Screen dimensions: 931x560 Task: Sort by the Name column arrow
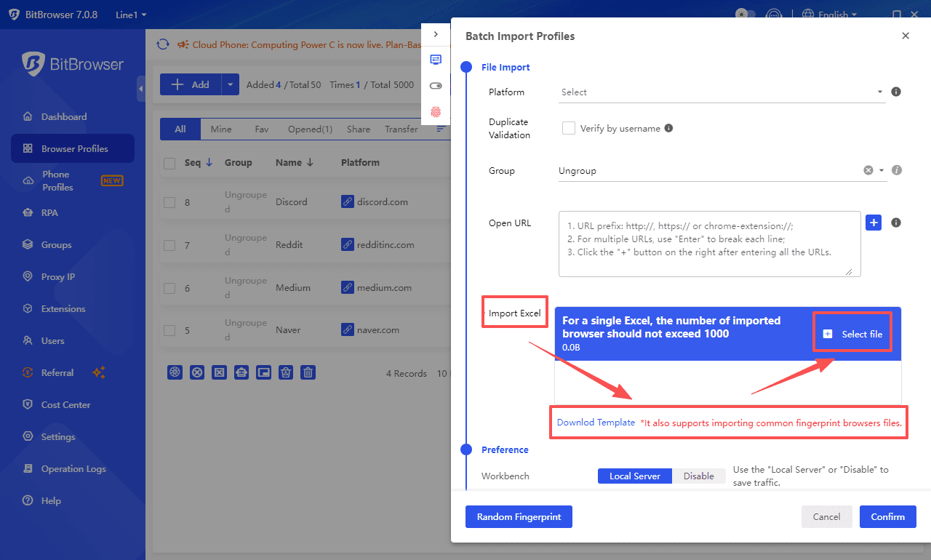tap(311, 162)
